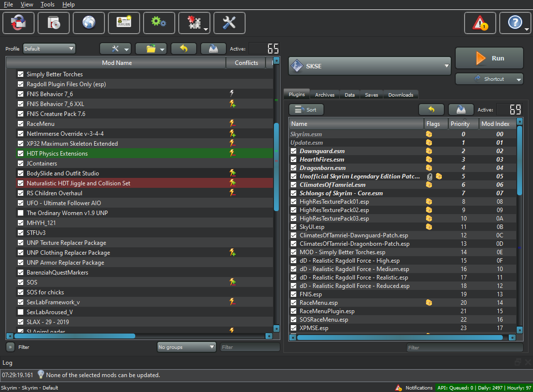
Task: Open the Tools puzzle piece icon
Action: (x=194, y=23)
